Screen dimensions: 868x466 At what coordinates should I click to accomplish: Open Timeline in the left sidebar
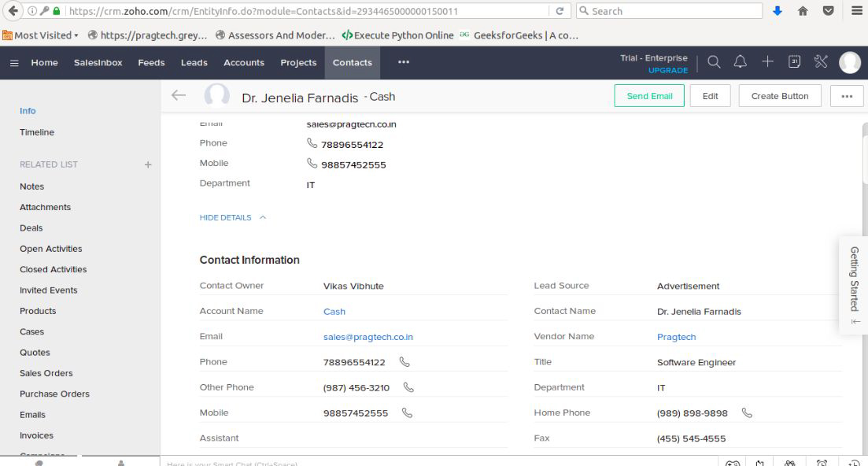(x=37, y=132)
